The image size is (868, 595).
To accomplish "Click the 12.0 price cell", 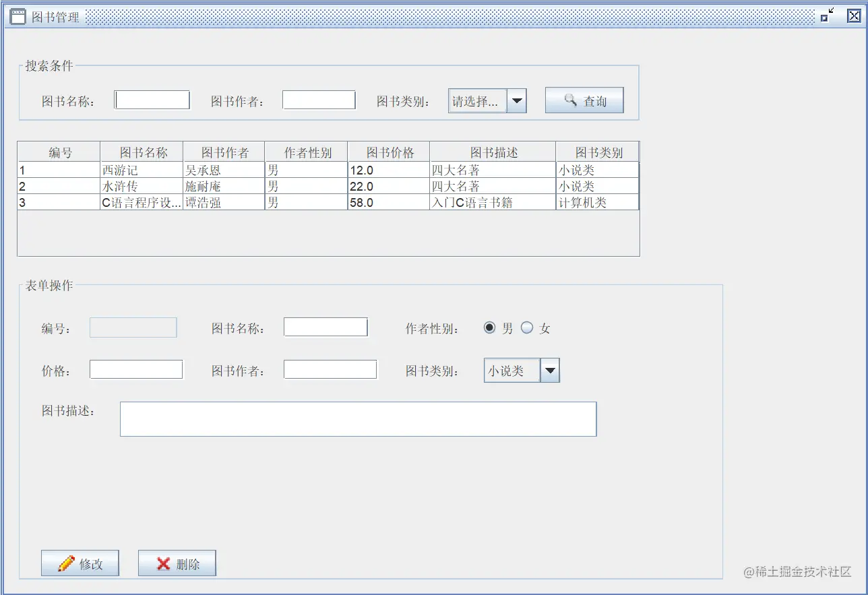I will click(390, 170).
